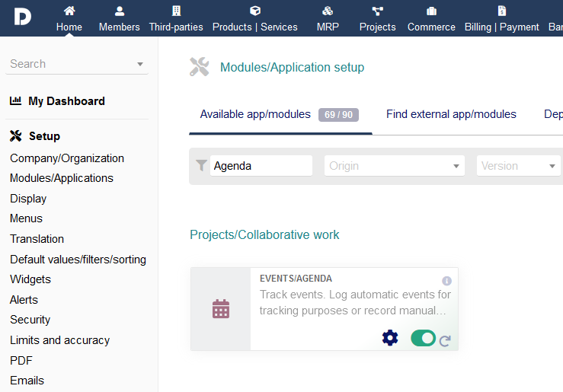Open Events/Agenda module settings gear

point(390,338)
